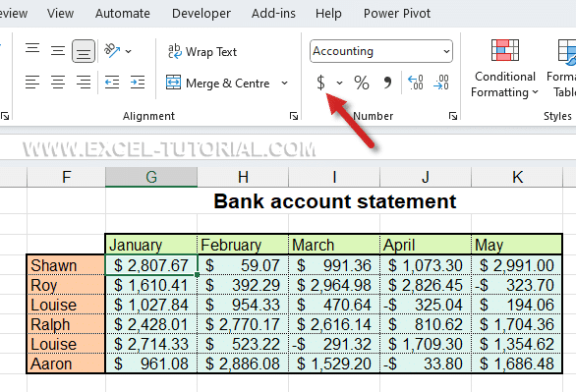The image size is (576, 392).
Task: Select the Shawn name cell
Action: click(66, 265)
